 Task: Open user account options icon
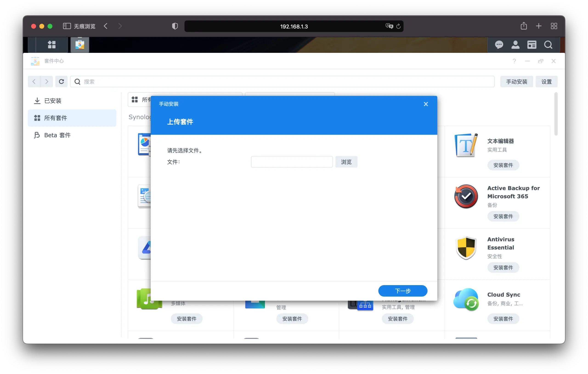515,45
